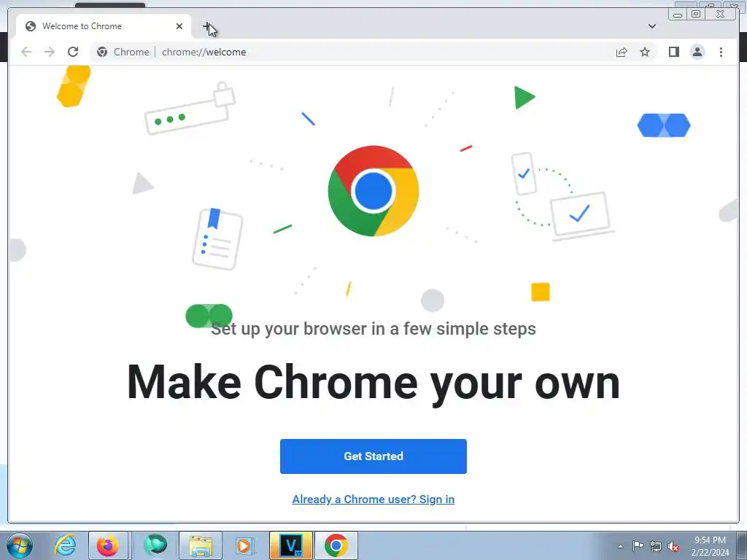Follow the Already a Chrome user? Sign in link
Screen dimensions: 747x560
click(x=373, y=499)
